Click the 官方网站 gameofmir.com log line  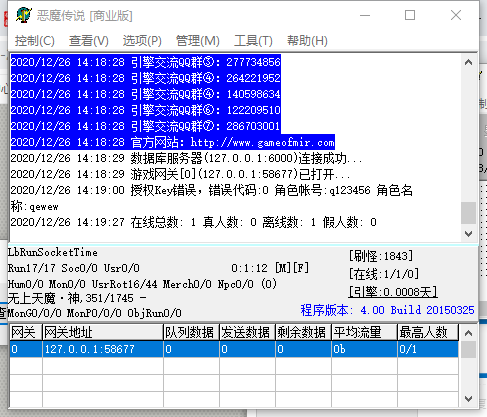click(x=173, y=142)
